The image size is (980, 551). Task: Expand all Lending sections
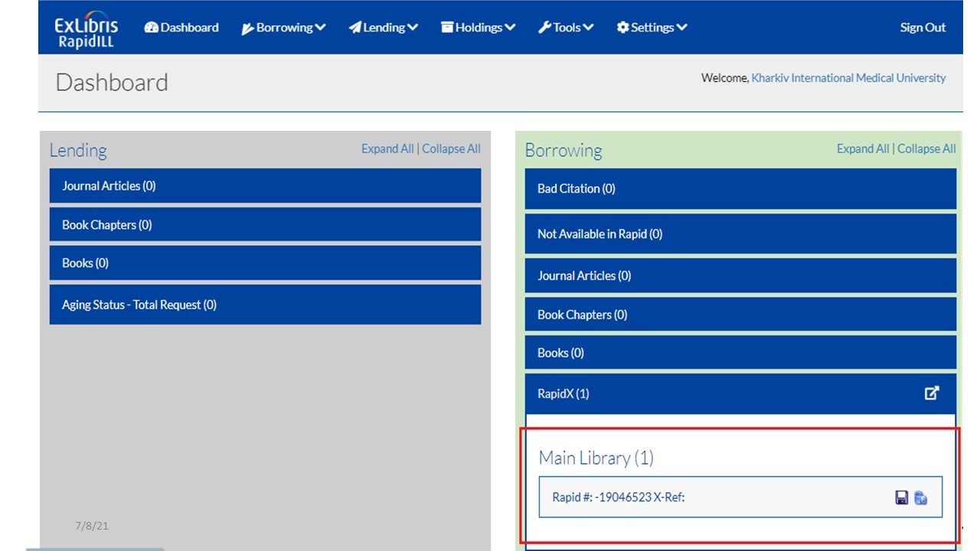(x=387, y=148)
